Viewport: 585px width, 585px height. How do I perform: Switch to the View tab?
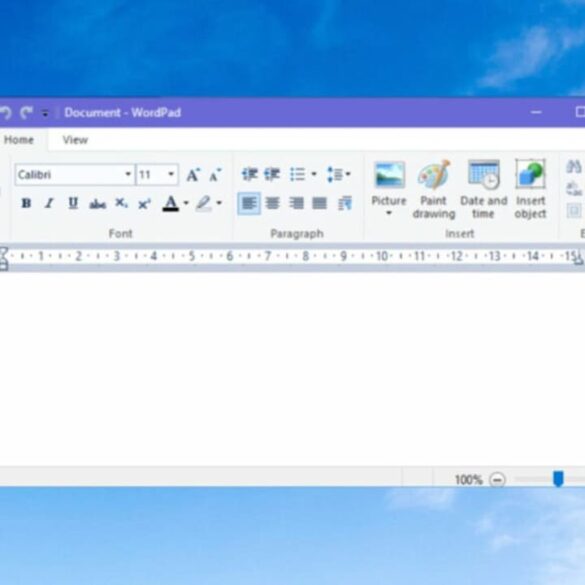pyautogui.click(x=75, y=140)
